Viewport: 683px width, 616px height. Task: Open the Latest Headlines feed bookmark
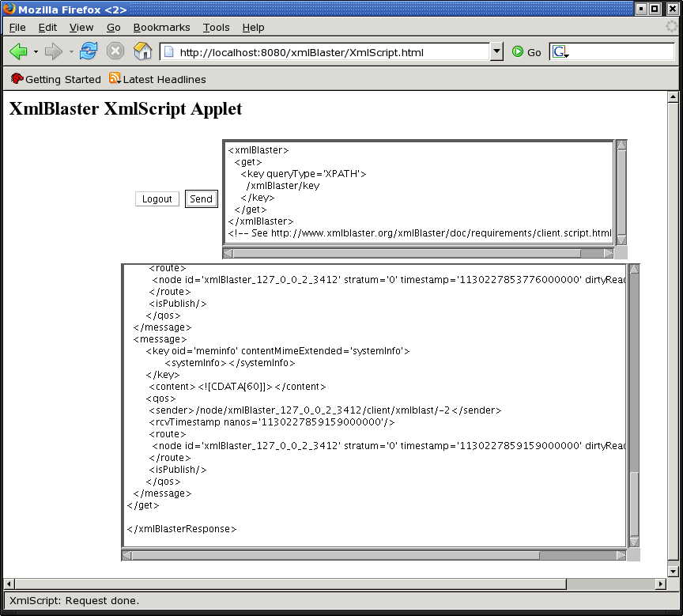point(157,79)
